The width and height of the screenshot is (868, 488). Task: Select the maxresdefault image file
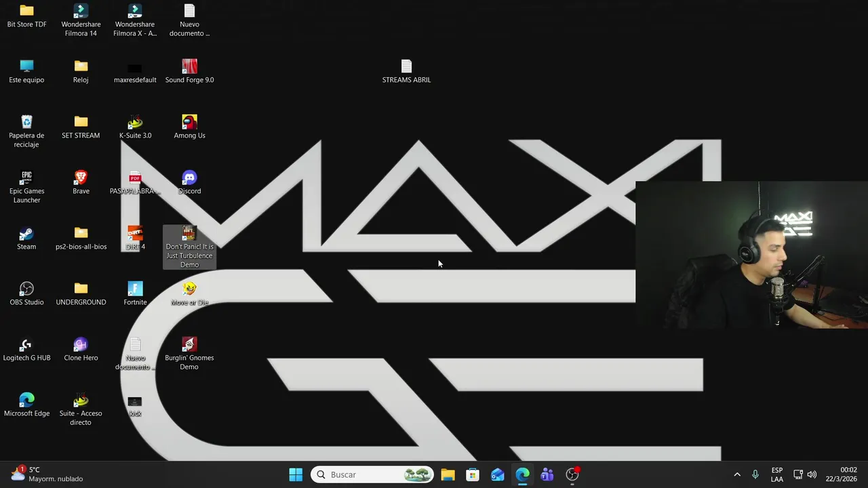click(135, 72)
